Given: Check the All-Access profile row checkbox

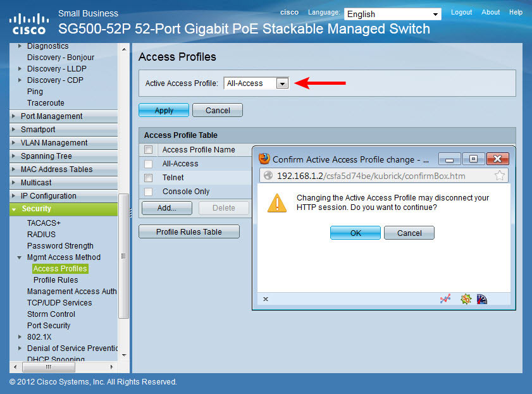Looking at the screenshot, I should tap(148, 164).
